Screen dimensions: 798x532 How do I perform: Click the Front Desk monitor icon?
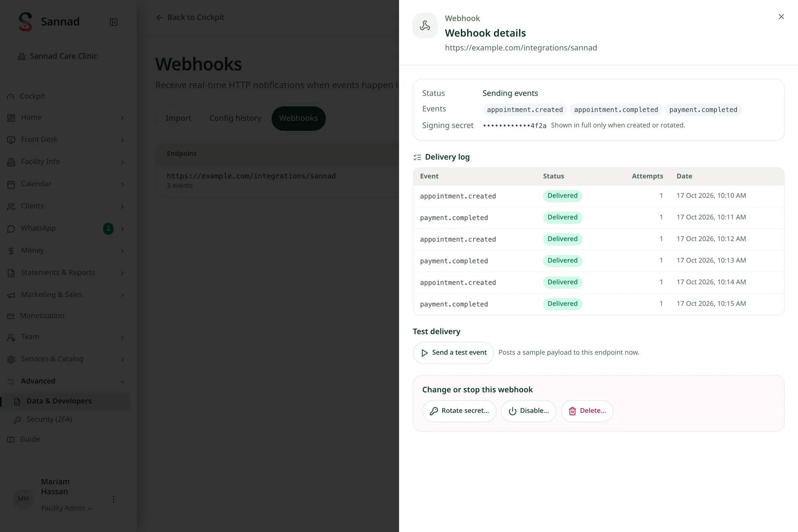pyautogui.click(x=11, y=140)
